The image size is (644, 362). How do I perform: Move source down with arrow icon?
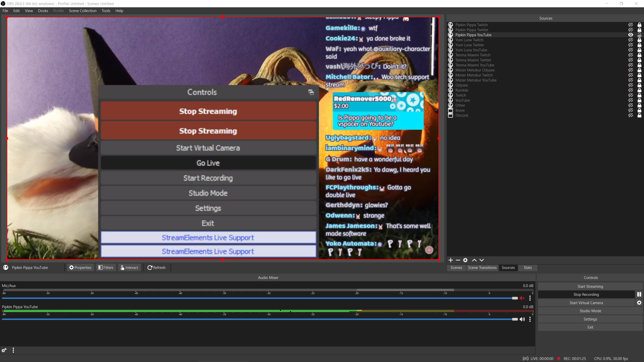click(482, 260)
